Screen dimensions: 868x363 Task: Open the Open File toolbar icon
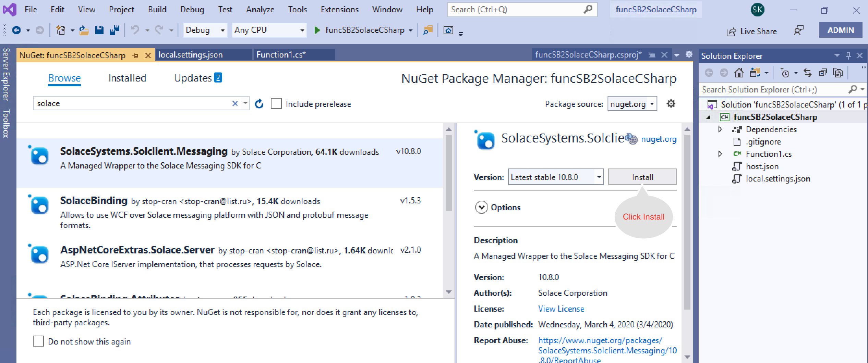click(x=84, y=30)
